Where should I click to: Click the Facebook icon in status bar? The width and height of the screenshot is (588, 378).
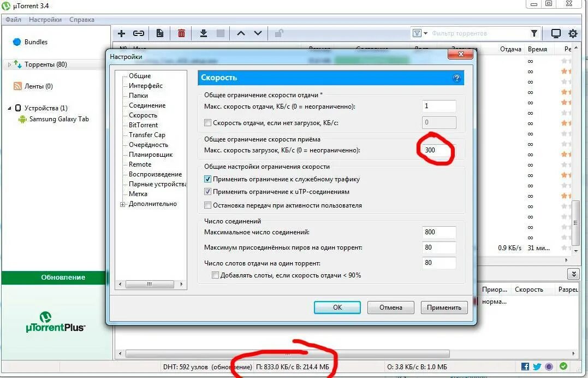[x=525, y=367]
